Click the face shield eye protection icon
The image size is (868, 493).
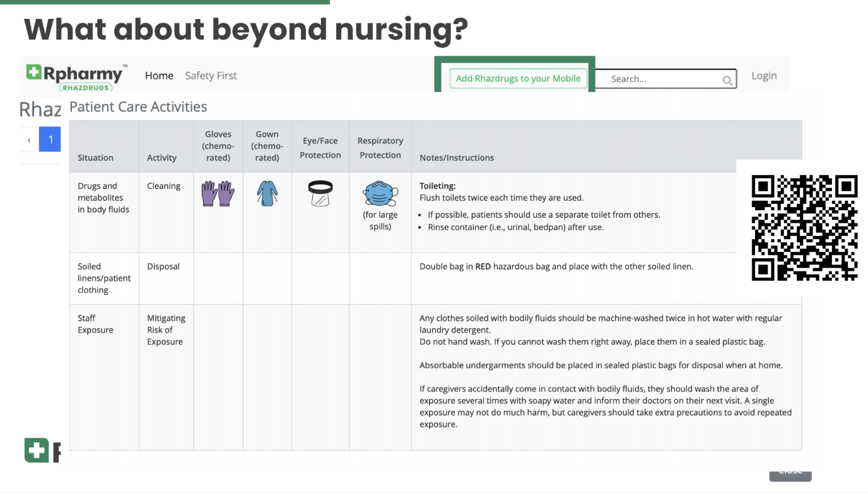320,193
